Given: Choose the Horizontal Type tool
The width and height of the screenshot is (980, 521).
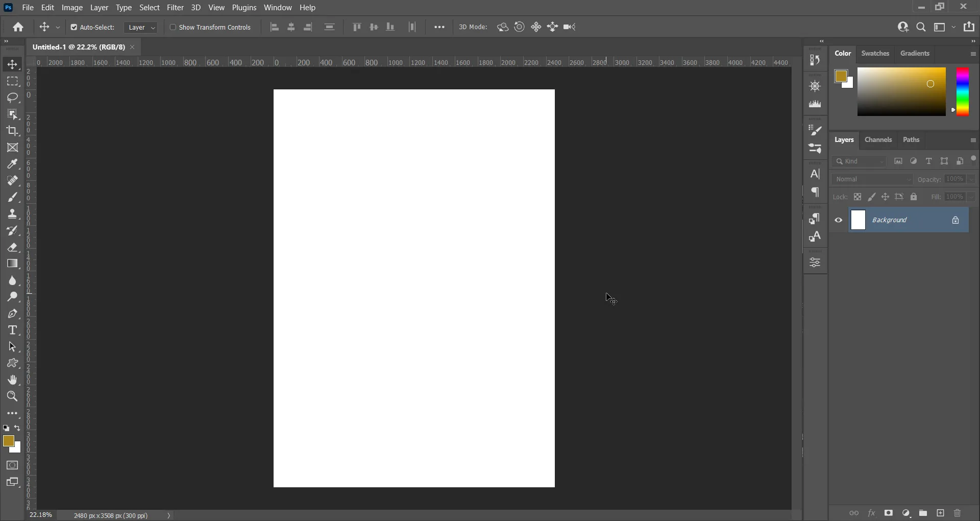Looking at the screenshot, I should coord(12,330).
